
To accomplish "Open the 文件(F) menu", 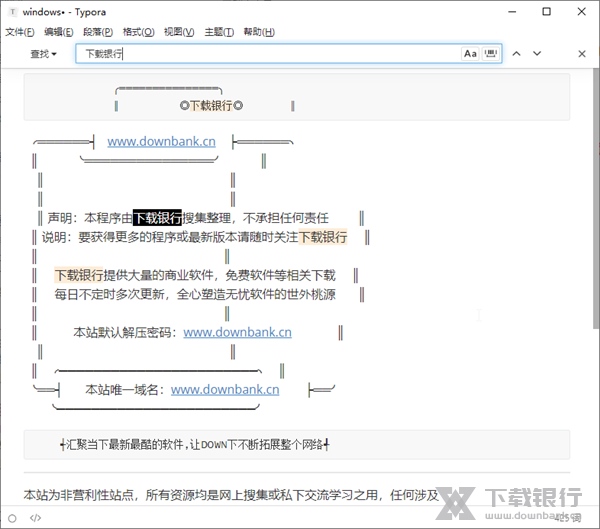I will click(20, 32).
